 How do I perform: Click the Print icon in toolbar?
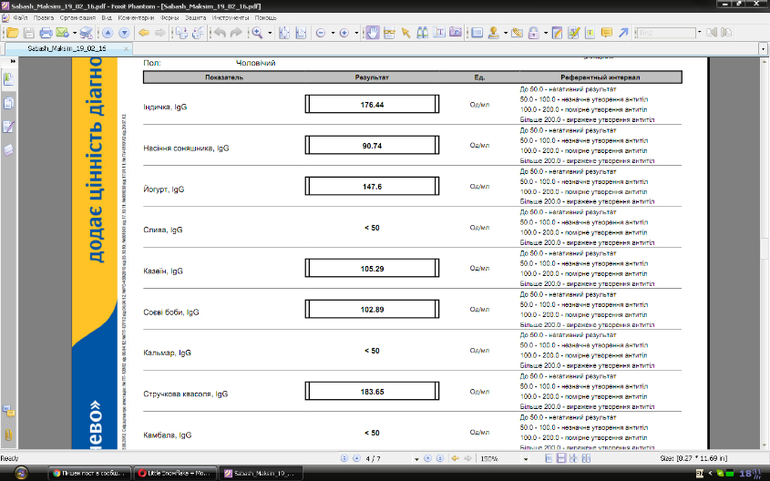click(x=45, y=33)
